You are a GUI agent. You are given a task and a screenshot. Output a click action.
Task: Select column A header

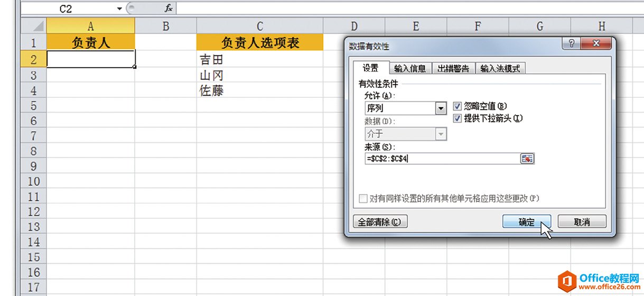(91, 26)
